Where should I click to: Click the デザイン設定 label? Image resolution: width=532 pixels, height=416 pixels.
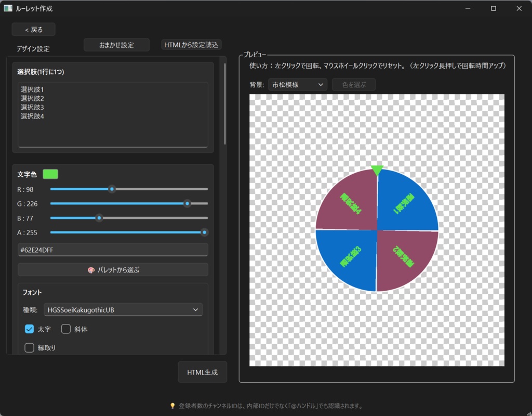pyautogui.click(x=33, y=49)
